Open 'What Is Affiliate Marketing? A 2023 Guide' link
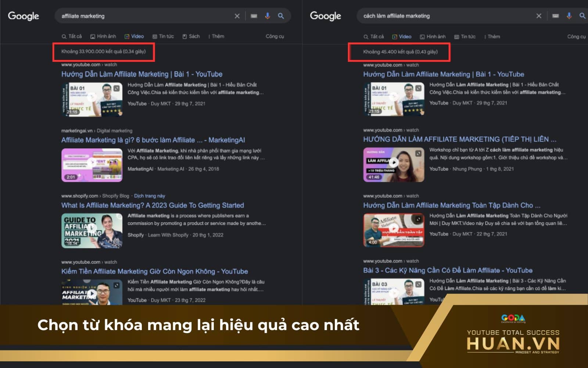 click(x=153, y=205)
